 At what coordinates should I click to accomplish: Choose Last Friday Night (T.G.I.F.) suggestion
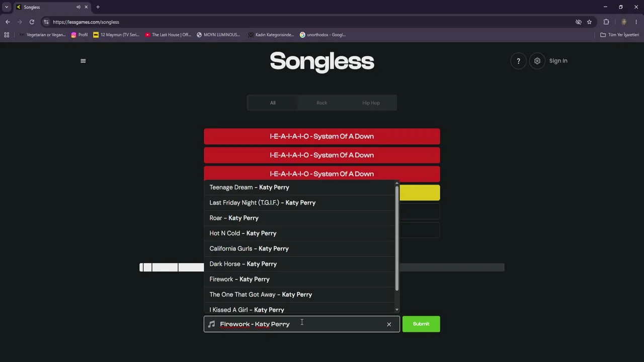(300, 203)
